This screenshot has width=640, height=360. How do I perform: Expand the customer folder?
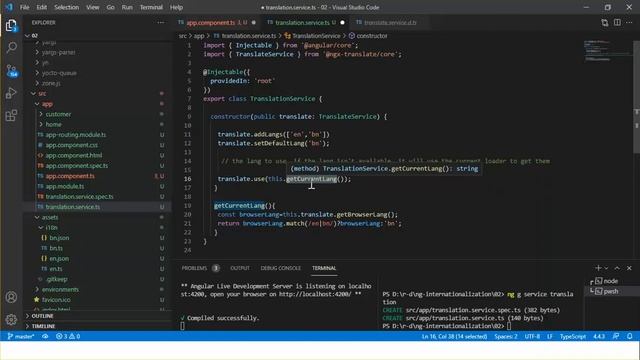(58, 114)
